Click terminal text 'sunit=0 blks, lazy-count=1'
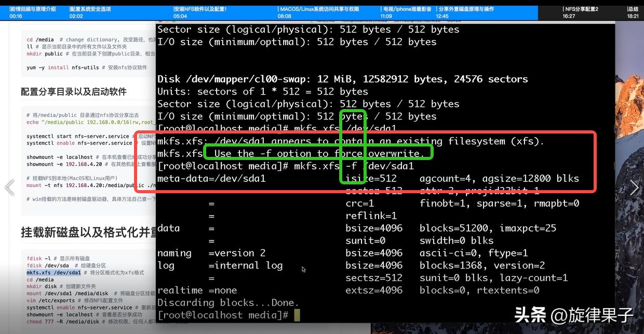This screenshot has width=644, height=334. tap(493, 278)
